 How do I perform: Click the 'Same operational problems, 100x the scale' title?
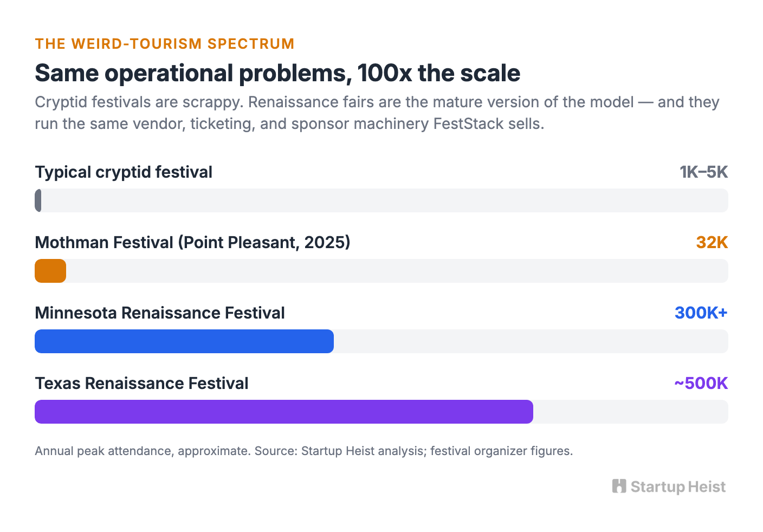(x=277, y=73)
